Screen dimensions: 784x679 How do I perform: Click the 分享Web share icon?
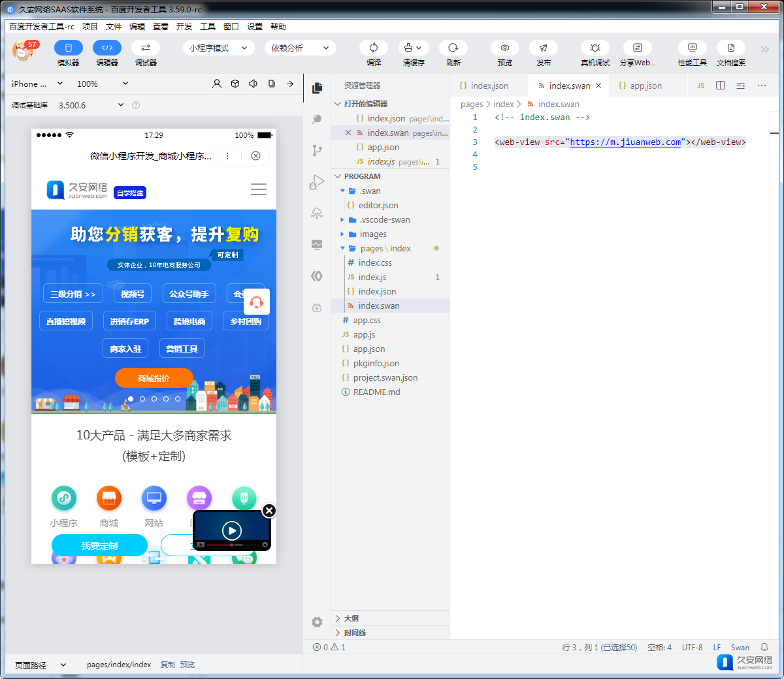coord(638,48)
